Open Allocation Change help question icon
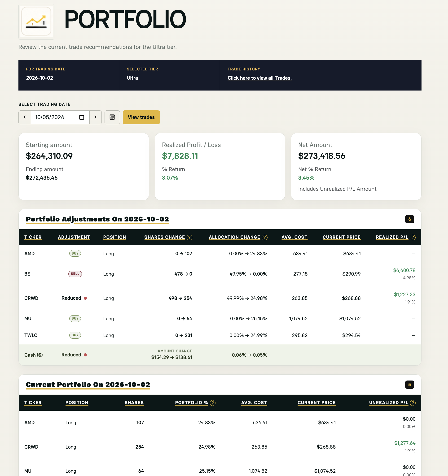Image resolution: width=448 pixels, height=476 pixels. click(x=264, y=237)
